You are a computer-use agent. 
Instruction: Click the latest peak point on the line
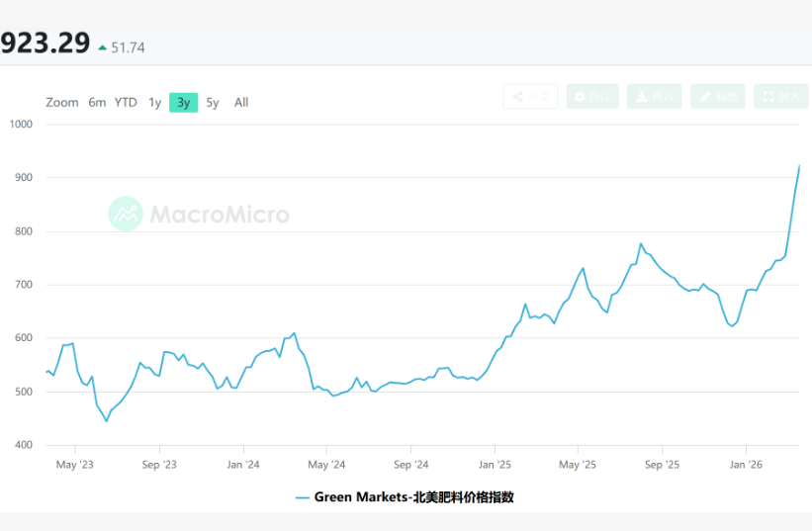[799, 165]
